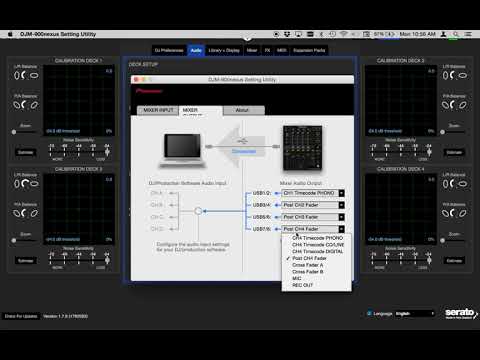
Task: Select center crescent L/R Balance icon, Deck 2
Action: tap(452, 76)
